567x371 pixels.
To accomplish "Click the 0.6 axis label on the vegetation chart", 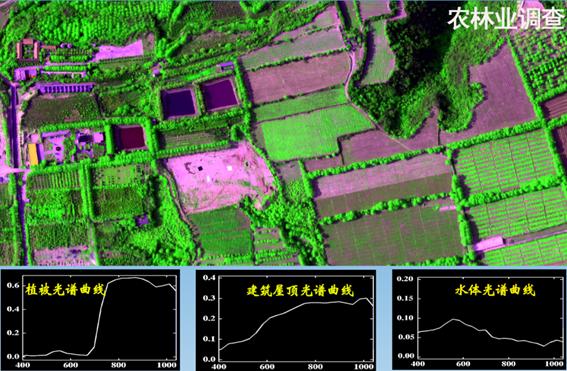I will (13, 285).
